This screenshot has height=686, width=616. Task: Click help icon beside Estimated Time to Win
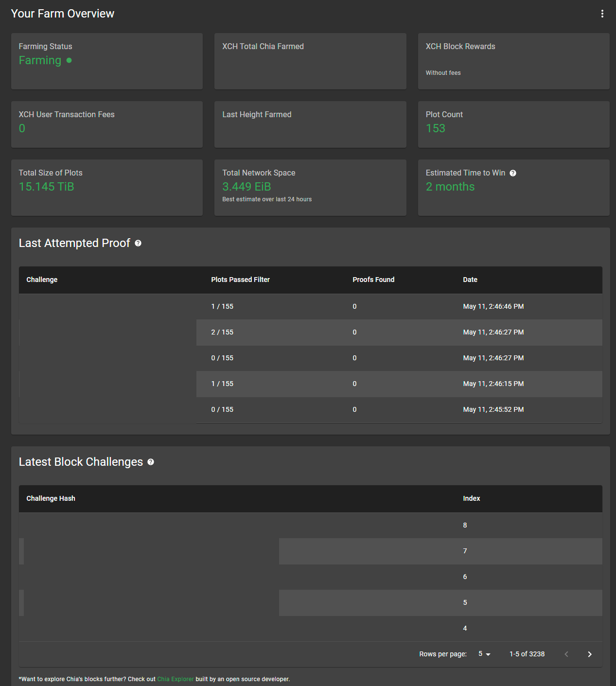tap(513, 173)
